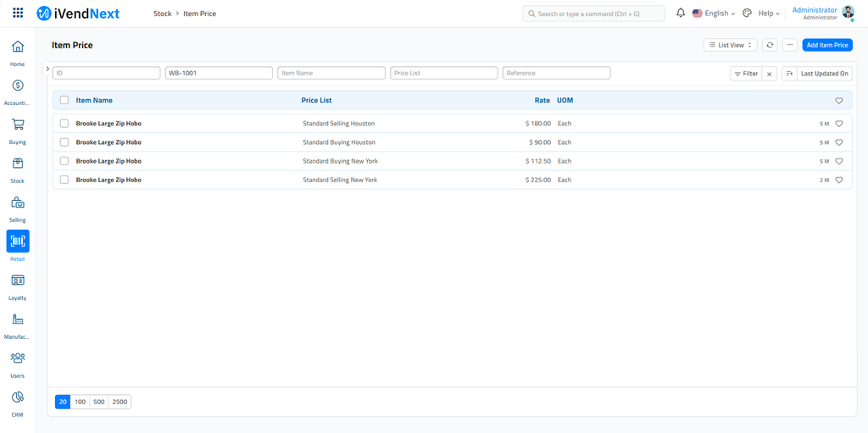Select all rows with header checkbox
The width and height of the screenshot is (868, 433).
tap(64, 100)
